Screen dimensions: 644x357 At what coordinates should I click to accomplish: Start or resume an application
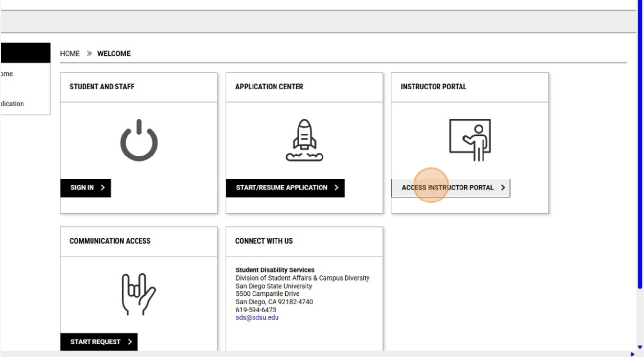(285, 188)
